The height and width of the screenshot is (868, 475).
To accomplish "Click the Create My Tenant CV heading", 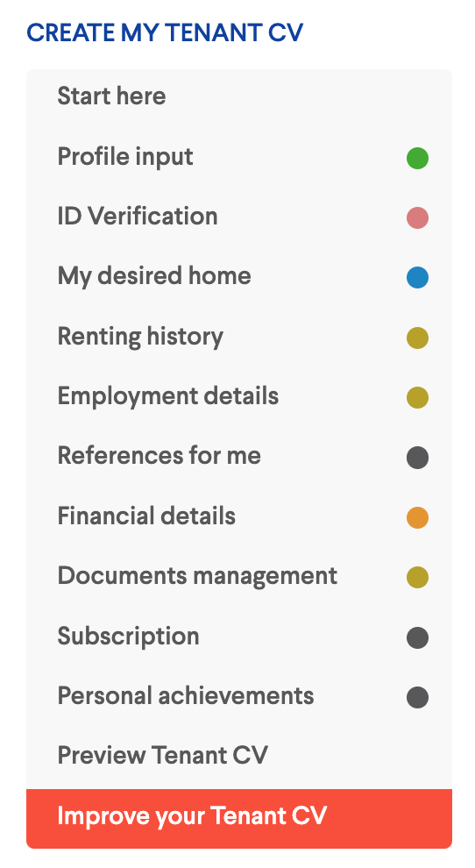I will click(165, 33).
